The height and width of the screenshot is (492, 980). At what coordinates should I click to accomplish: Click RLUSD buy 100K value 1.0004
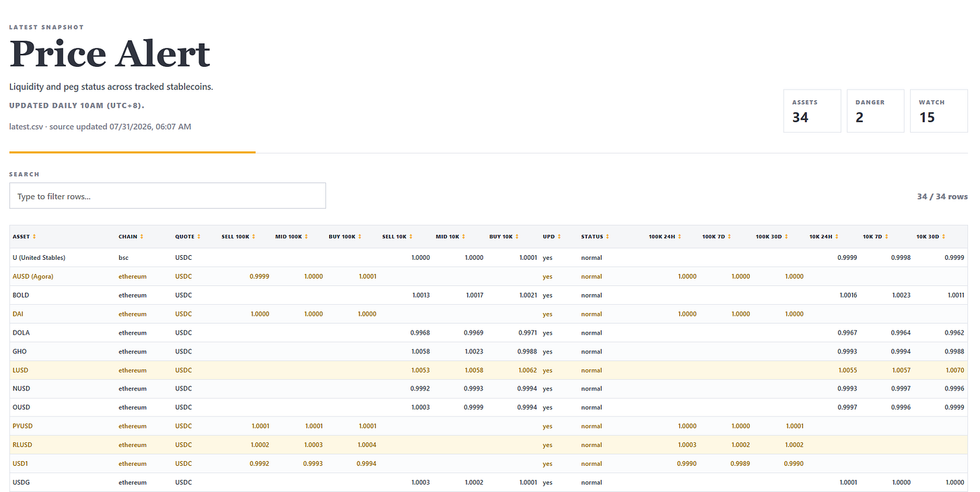click(x=367, y=445)
